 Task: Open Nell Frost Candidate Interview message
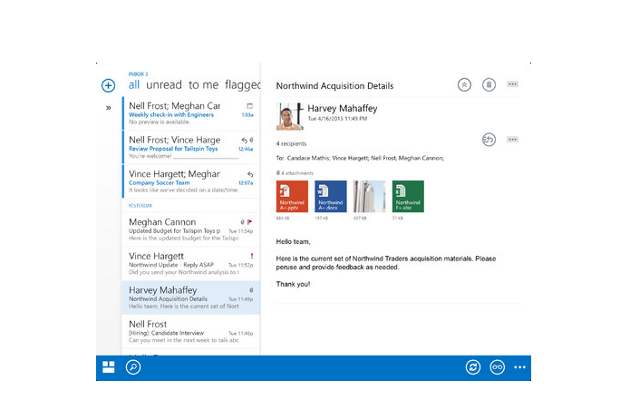pos(191,331)
